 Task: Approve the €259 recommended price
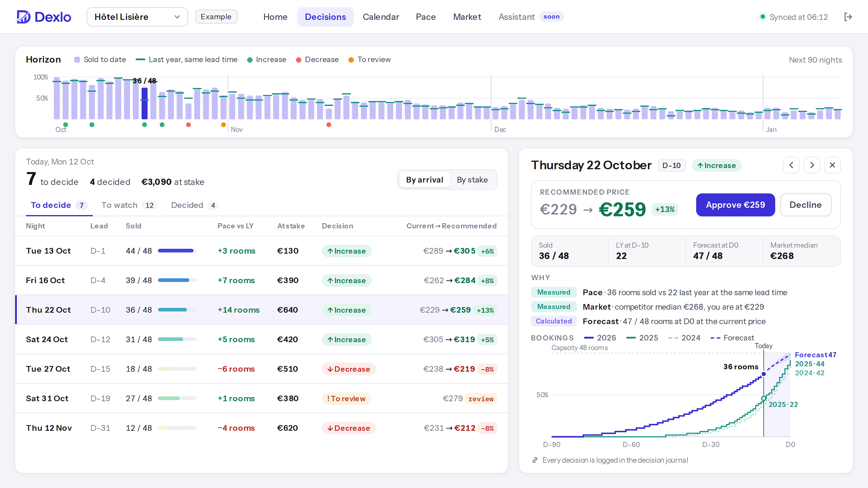pos(735,205)
